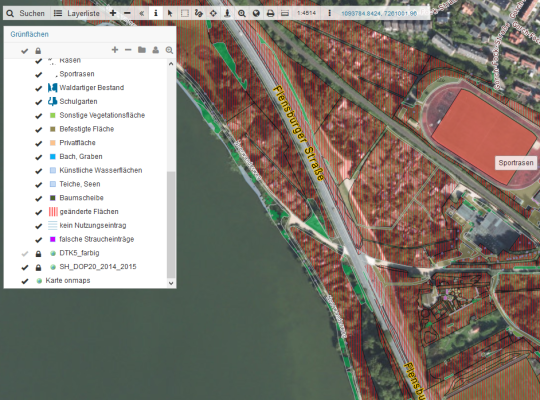This screenshot has width=540, height=400.
Task: Click the layer list scrollbar thumb
Action: click(x=171, y=224)
